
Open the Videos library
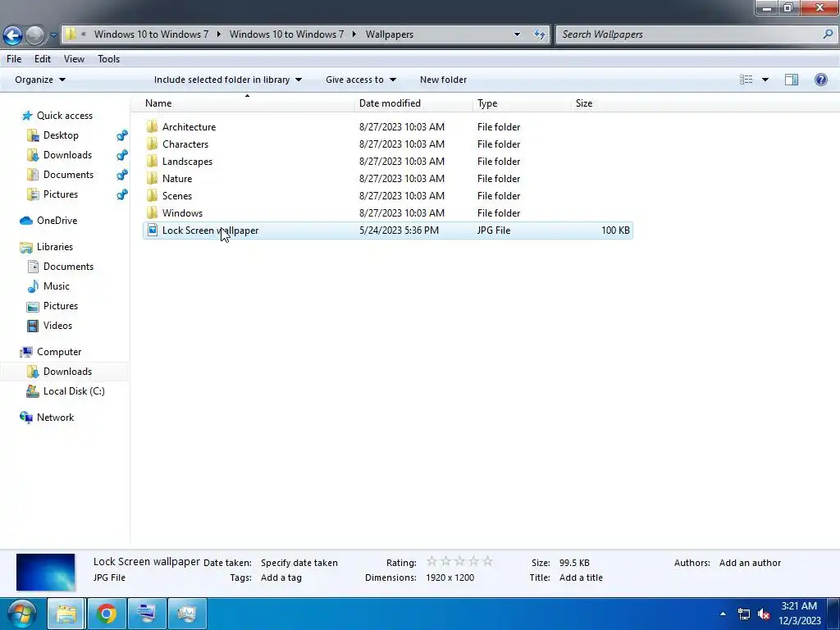point(50,326)
